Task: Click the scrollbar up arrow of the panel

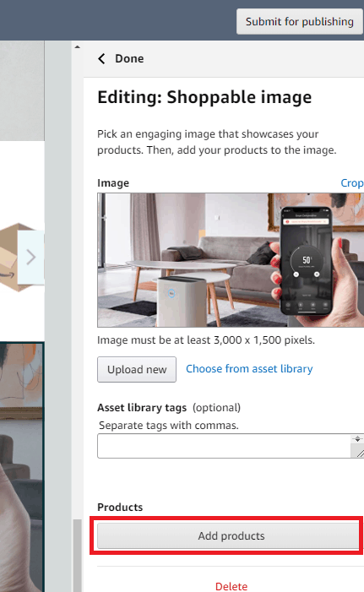Action: pyautogui.click(x=78, y=47)
